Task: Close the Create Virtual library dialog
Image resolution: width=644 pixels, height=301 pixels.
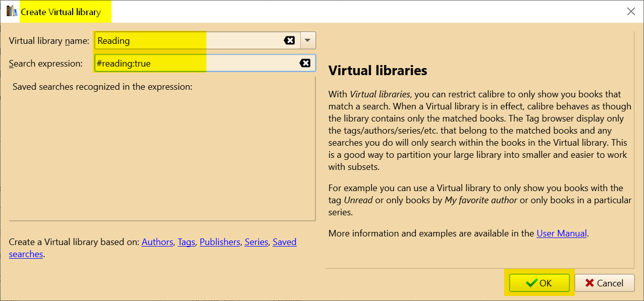Action: [x=631, y=12]
